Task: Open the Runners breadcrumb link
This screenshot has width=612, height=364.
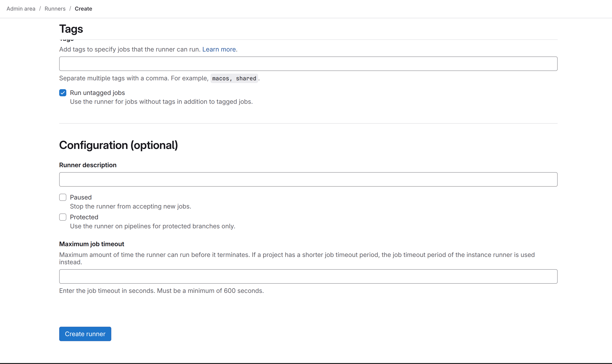Action: click(55, 9)
